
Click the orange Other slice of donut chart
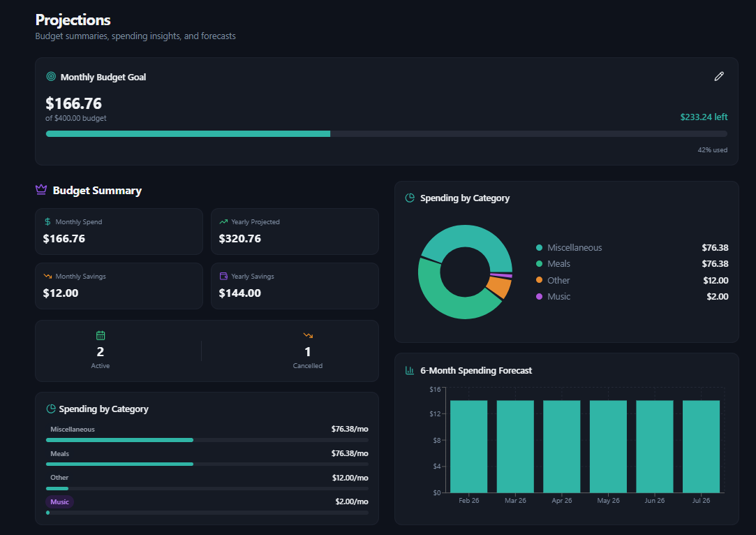(500, 288)
